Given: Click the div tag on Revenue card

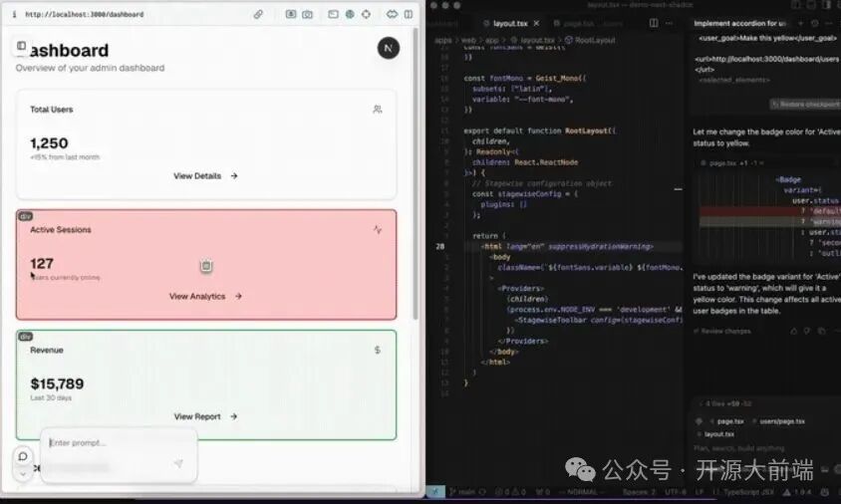Looking at the screenshot, I should (x=25, y=337).
